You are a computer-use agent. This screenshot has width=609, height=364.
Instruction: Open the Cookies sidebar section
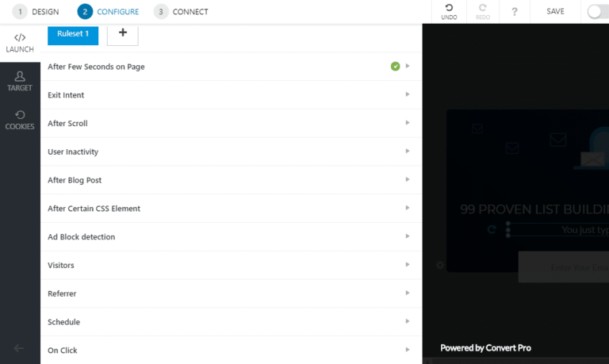pyautogui.click(x=20, y=120)
